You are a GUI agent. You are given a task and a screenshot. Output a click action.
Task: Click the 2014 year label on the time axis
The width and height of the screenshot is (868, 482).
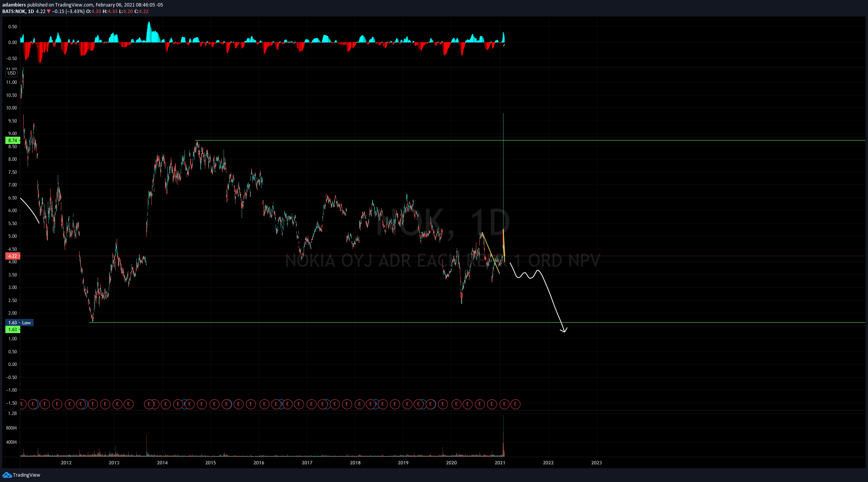coord(162,462)
